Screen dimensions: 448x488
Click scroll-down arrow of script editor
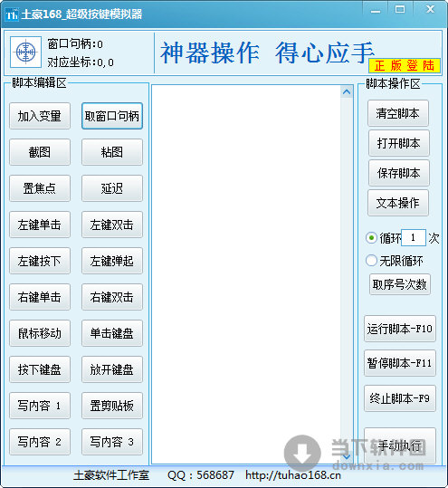coord(347,457)
